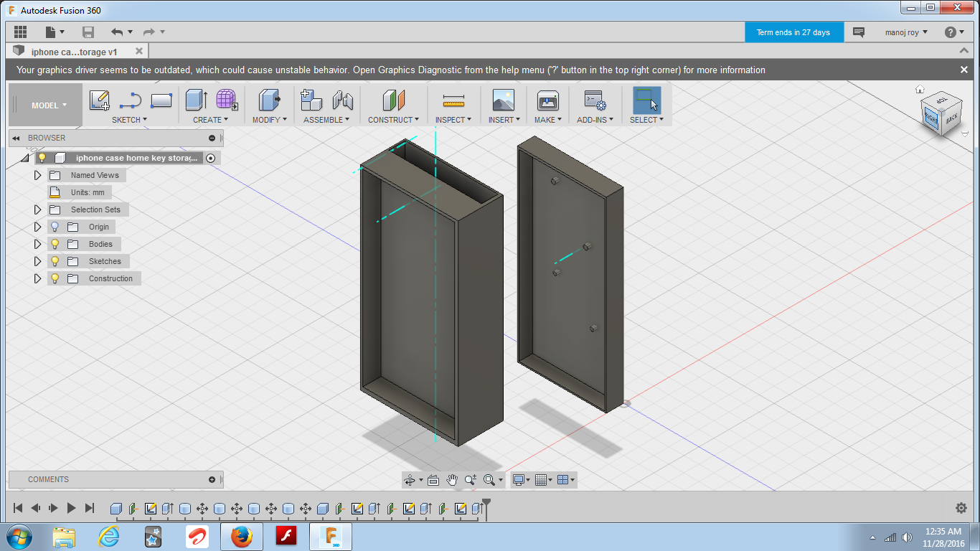Switch to iphone ca...torage v1 tab
This screenshot has width=980, height=551.
click(x=74, y=52)
